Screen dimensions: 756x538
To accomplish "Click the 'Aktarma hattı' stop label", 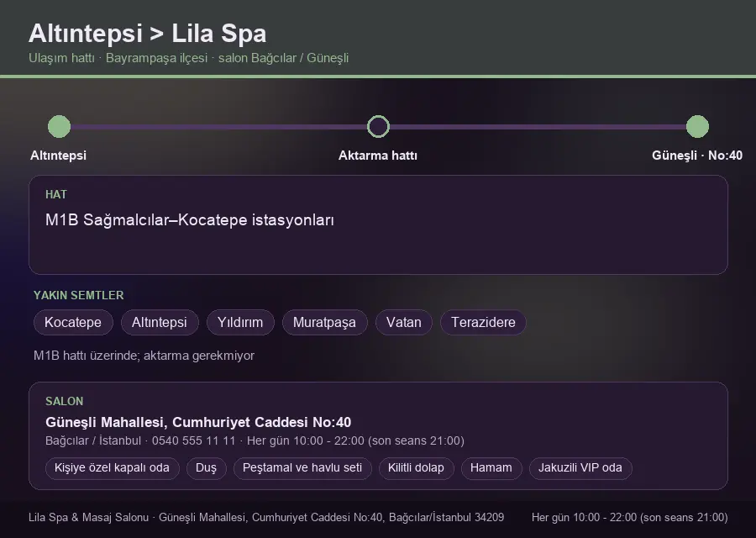I will pyautogui.click(x=378, y=156).
